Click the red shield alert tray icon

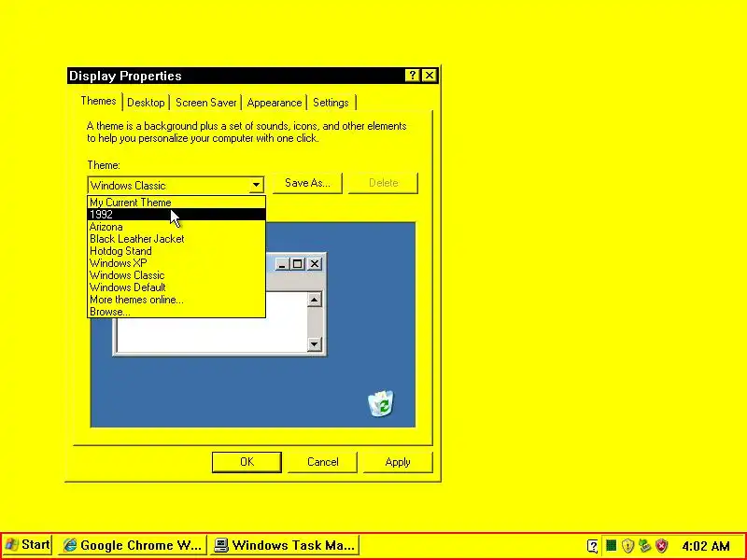coord(662,545)
